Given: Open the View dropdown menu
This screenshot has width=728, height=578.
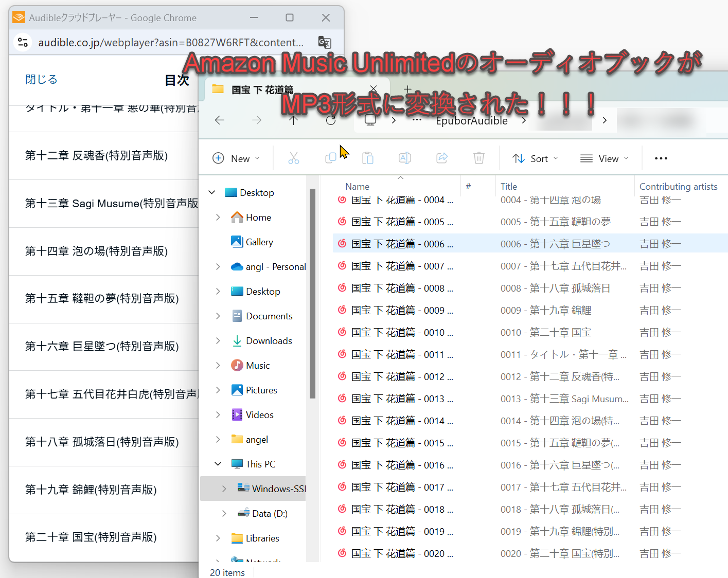Looking at the screenshot, I should point(605,158).
